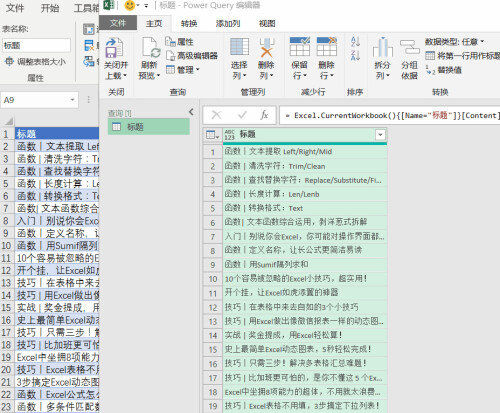Click Excel cell A19 starting Excel中坐拥8项能力
The width and height of the screenshot is (500, 413).
click(57, 357)
